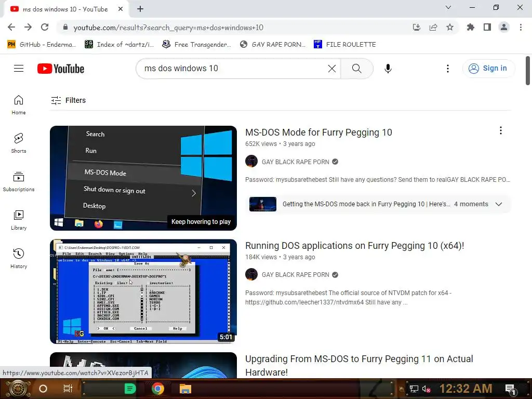Open the ornate Start button on the taskbar
This screenshot has width=532, height=399.
18,389
